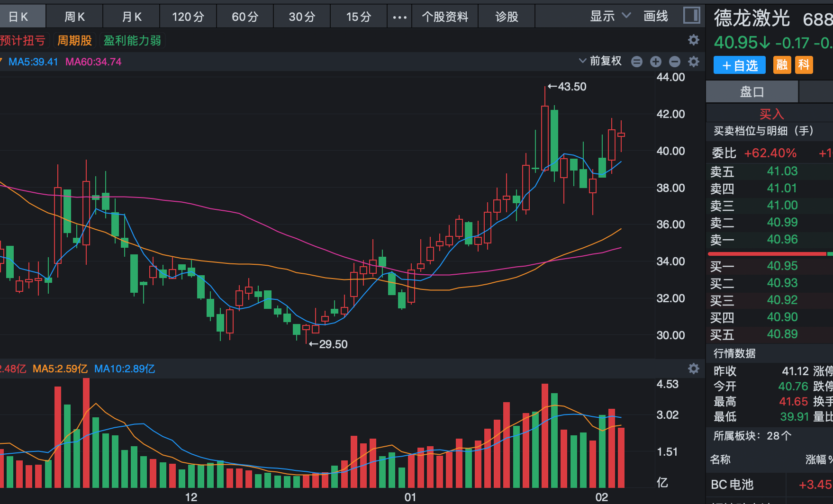Open the volume panel settings gear
Image resolution: width=833 pixels, height=504 pixels.
694,369
